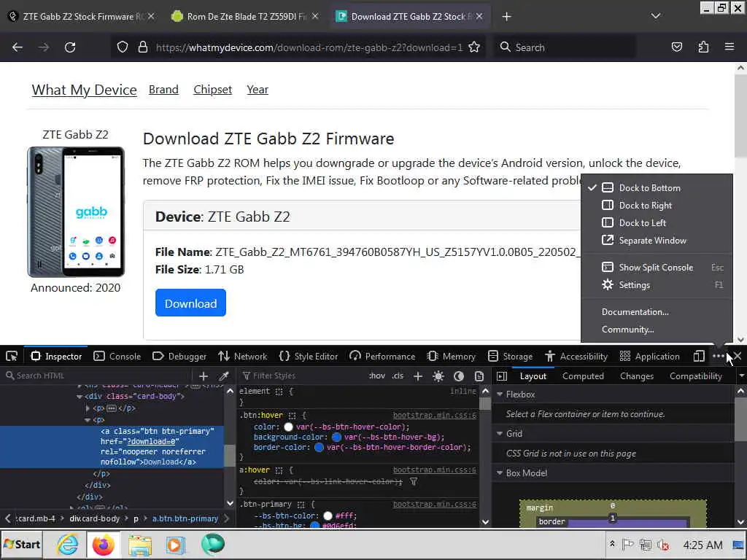Image resolution: width=747 pixels, height=560 pixels.
Task: Open the Brand navigation link
Action: (163, 90)
